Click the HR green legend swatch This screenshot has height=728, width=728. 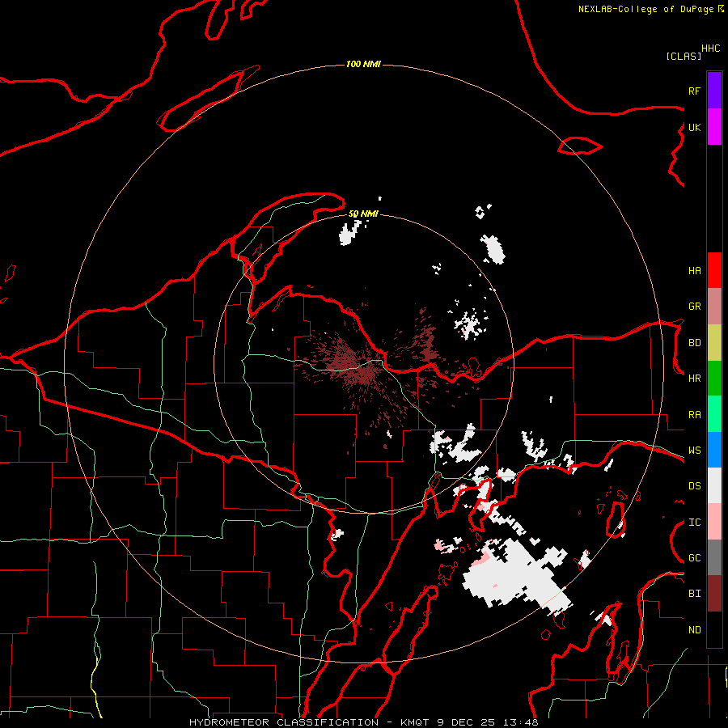point(714,379)
